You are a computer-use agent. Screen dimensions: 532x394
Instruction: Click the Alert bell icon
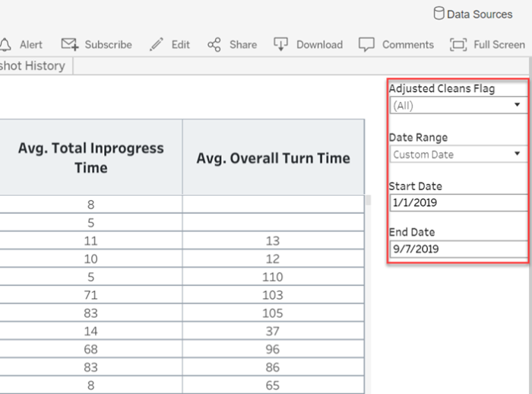tap(5, 44)
